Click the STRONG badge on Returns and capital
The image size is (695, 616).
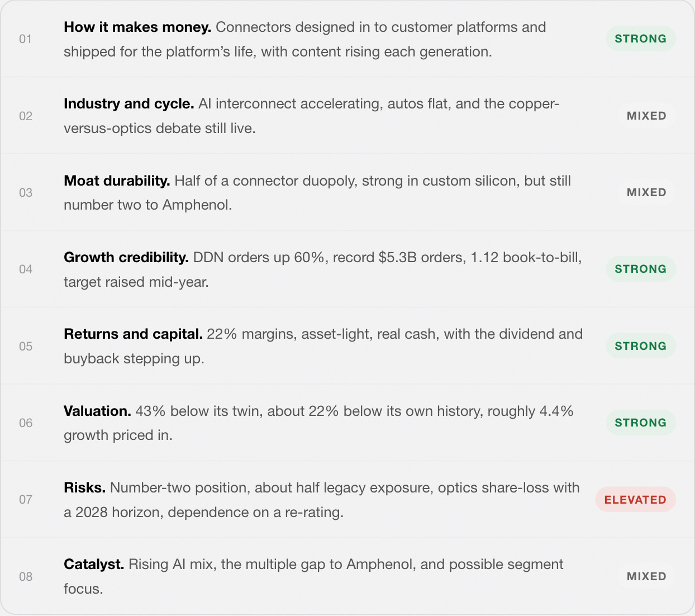click(641, 346)
